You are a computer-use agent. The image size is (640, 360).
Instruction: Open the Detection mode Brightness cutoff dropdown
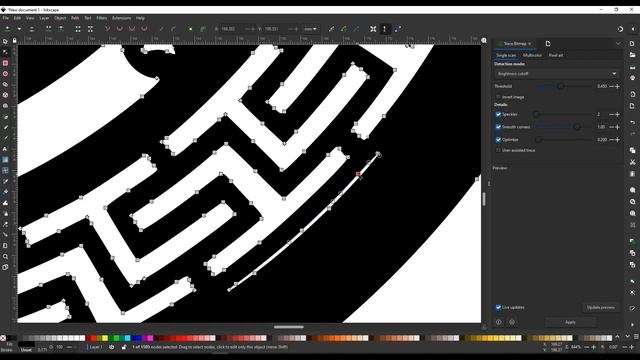click(x=557, y=74)
